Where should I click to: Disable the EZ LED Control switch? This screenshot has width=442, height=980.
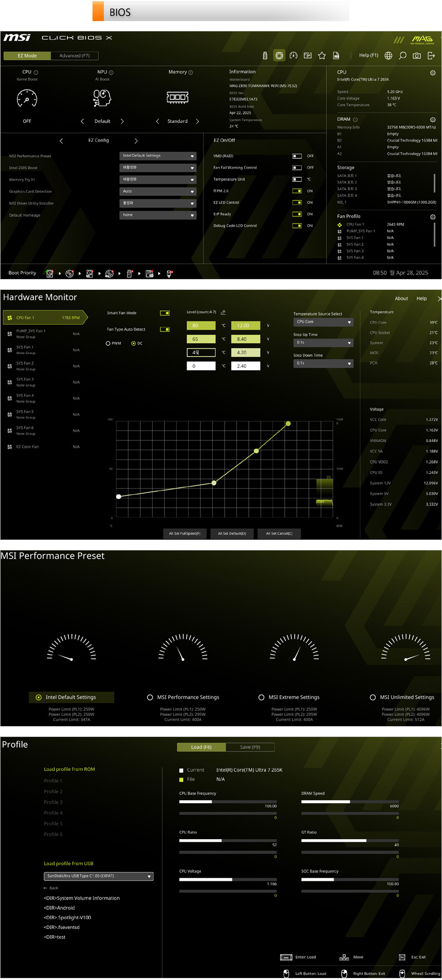(x=297, y=202)
